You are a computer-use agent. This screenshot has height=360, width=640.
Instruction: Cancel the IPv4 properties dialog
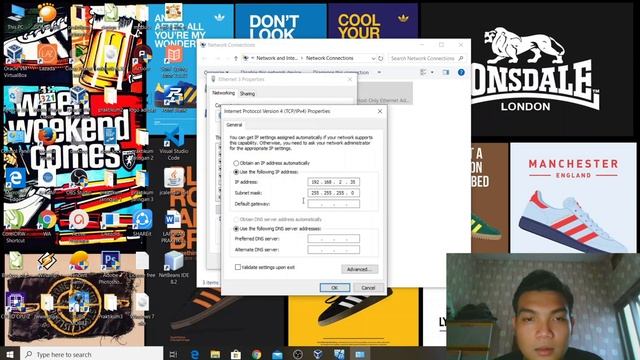coord(368,288)
